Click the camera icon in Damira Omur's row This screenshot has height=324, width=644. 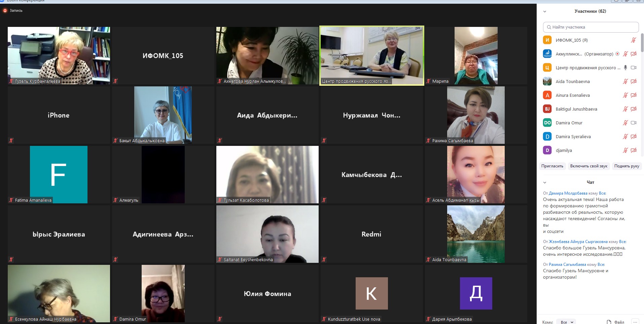point(633,123)
